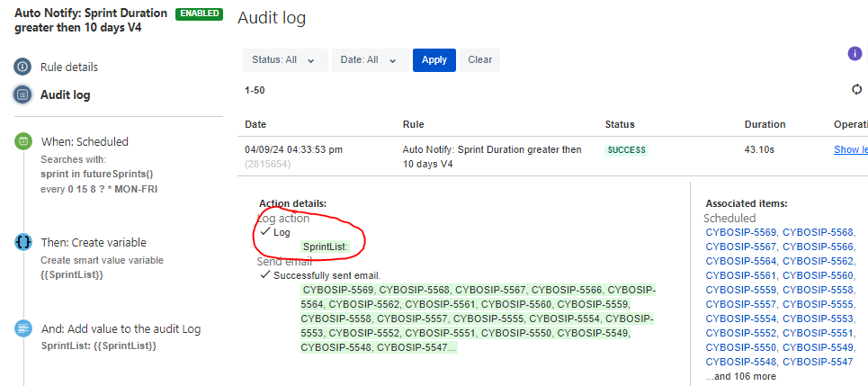Click the ENABLED rule badge
The image size is (868, 386).
[x=200, y=13]
